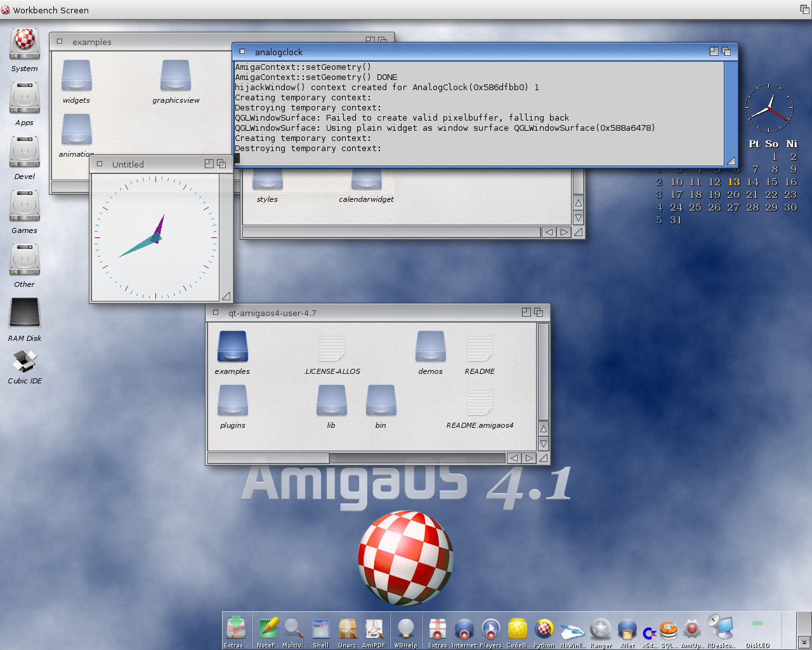Click the Untitled clock window title bar

point(161,164)
